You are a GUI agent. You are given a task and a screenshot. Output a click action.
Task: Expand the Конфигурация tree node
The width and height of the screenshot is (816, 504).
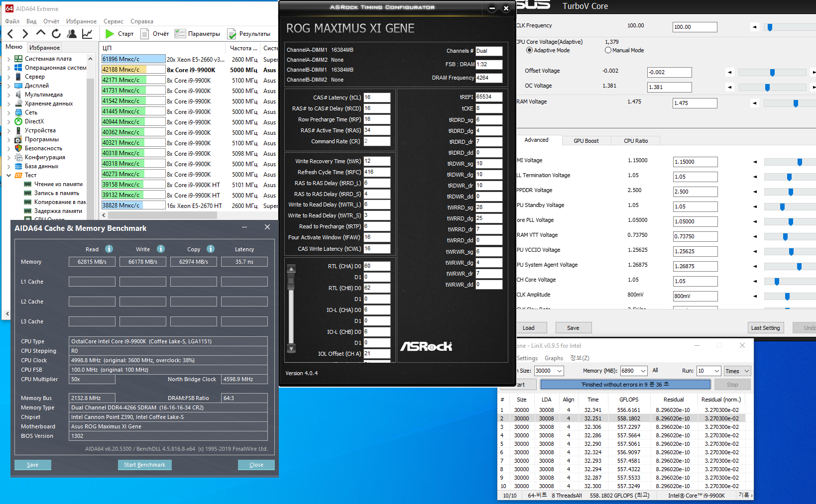[8, 158]
